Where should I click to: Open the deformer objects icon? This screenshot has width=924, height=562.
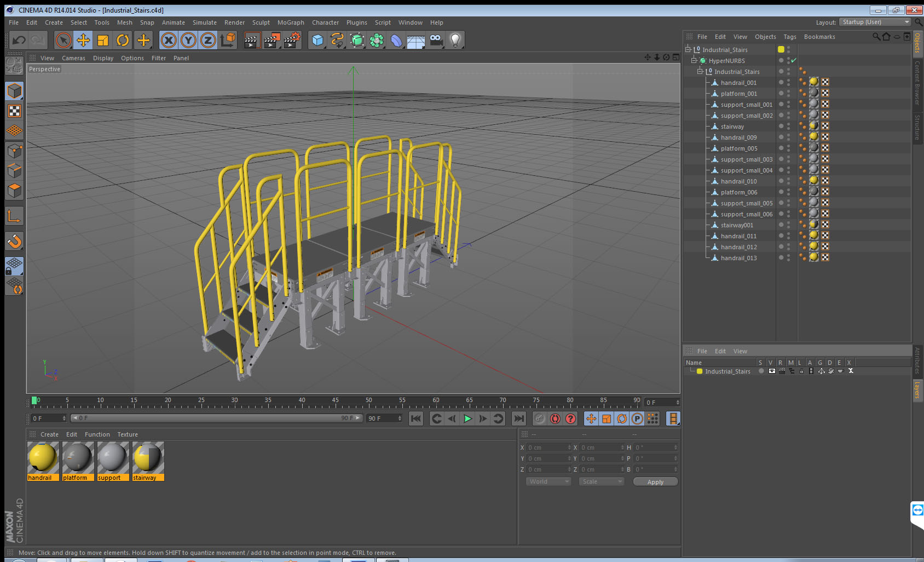point(396,40)
